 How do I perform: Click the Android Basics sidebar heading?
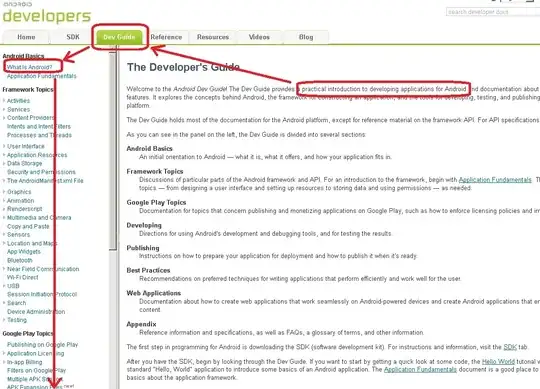coord(23,56)
